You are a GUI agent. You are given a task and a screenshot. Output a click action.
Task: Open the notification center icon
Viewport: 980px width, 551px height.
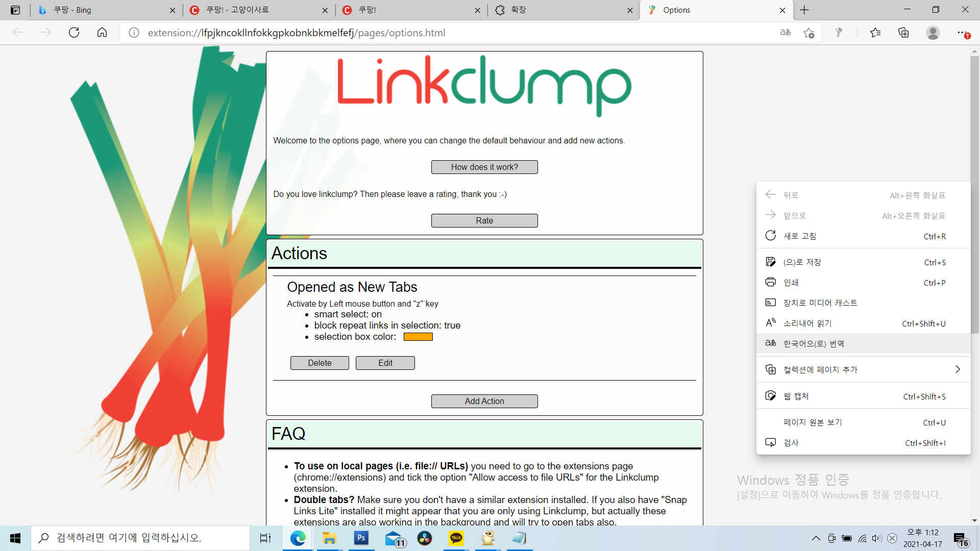tap(962, 539)
